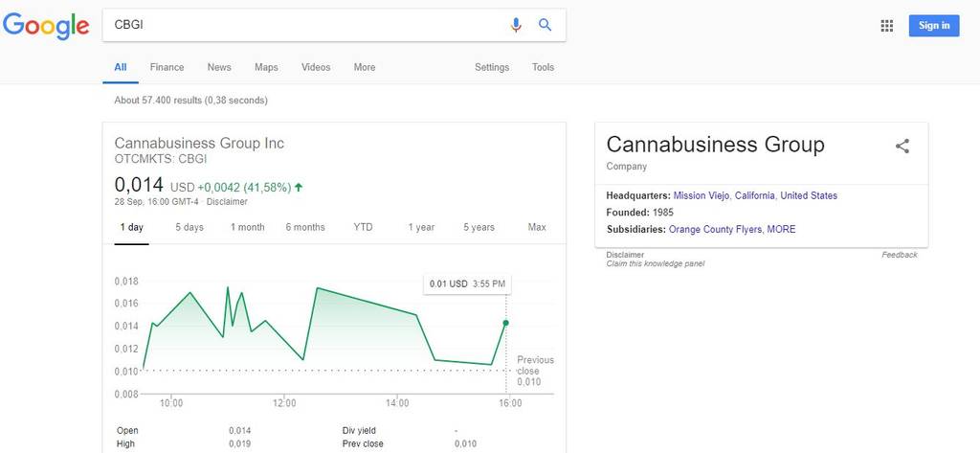Click the 0,014 stock price
Screen dimensions: 980x453
pyautogui.click(x=139, y=185)
